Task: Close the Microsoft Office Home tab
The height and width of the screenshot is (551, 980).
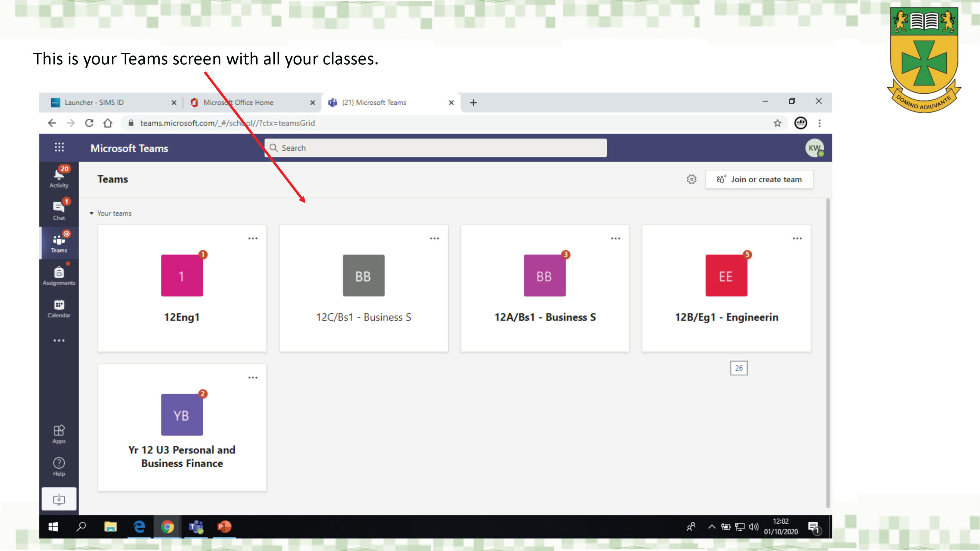Action: point(312,103)
